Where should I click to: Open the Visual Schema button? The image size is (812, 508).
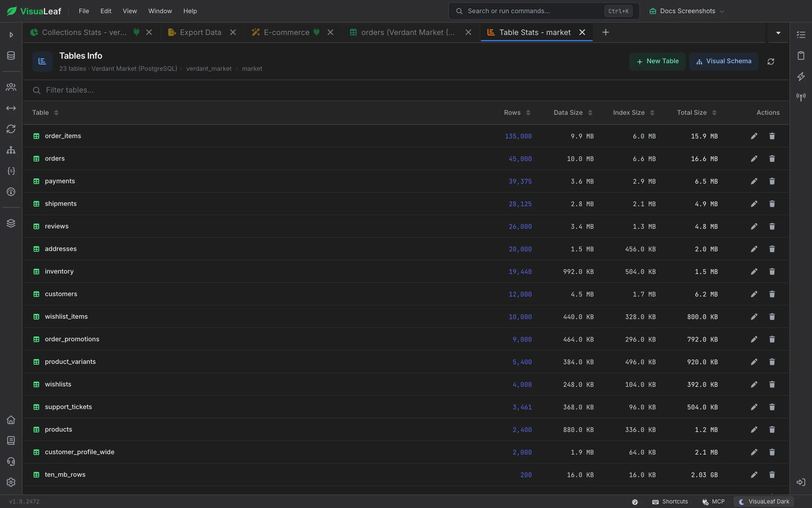(x=724, y=61)
